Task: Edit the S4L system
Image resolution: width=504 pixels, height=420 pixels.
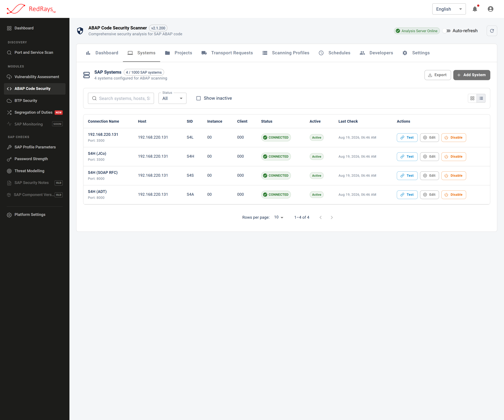Action: (x=429, y=137)
